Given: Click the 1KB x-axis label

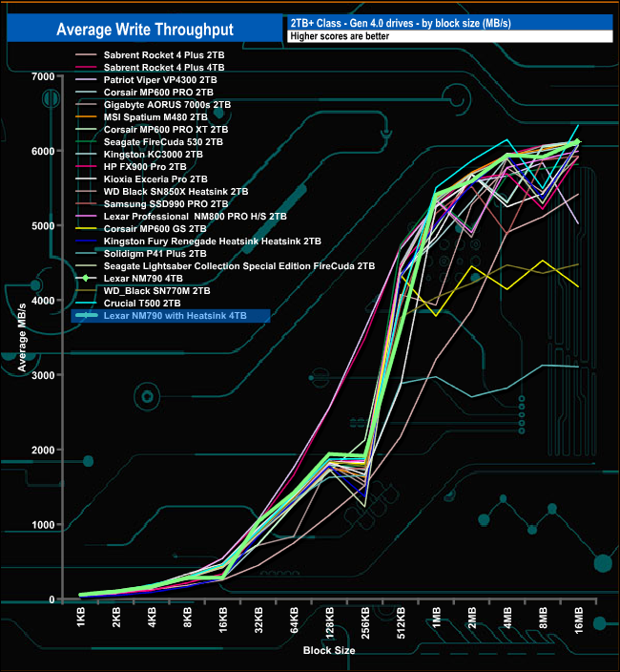Looking at the screenshot, I should click(80, 618).
